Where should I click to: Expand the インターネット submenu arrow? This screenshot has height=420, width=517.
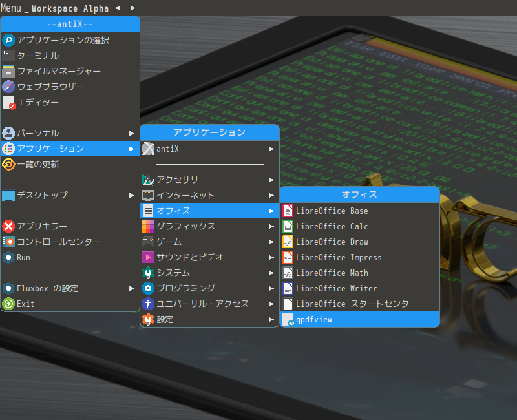(271, 196)
